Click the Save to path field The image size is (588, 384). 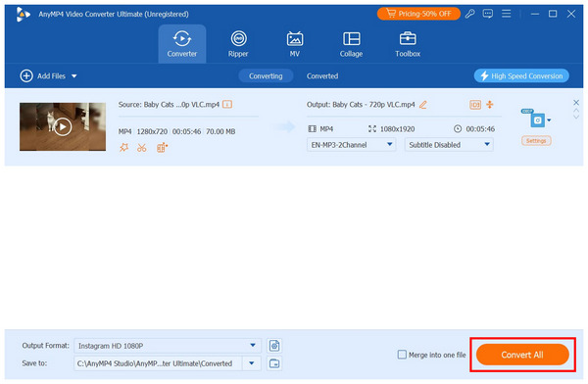click(x=158, y=363)
